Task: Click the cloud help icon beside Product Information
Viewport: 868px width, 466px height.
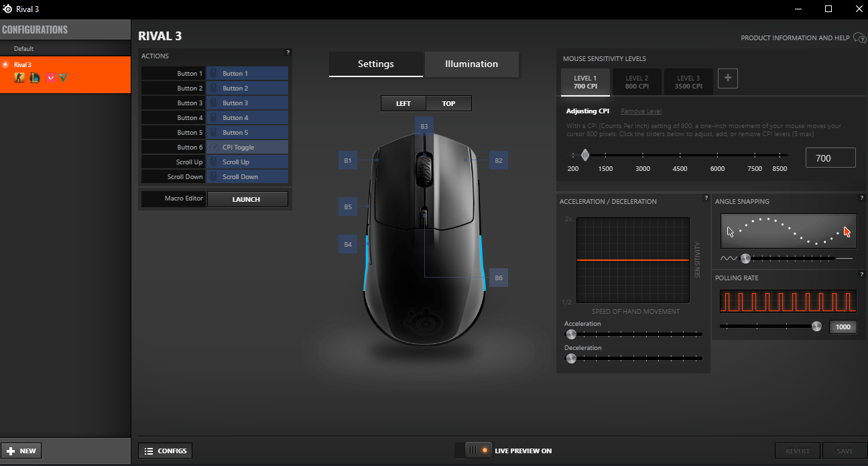Action: [x=859, y=38]
